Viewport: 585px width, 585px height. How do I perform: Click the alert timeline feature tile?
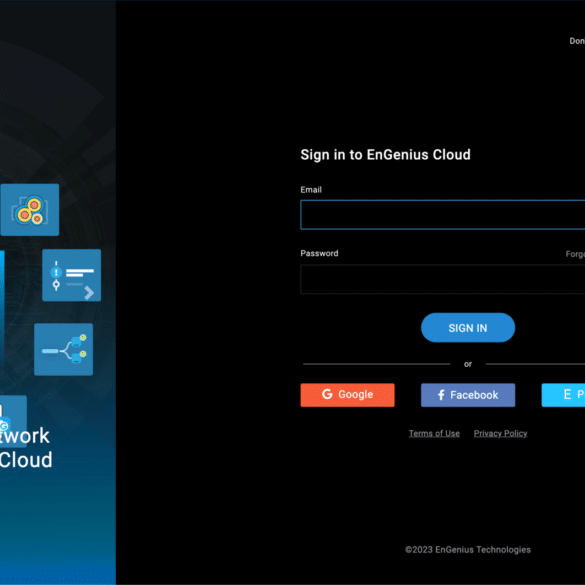72,275
